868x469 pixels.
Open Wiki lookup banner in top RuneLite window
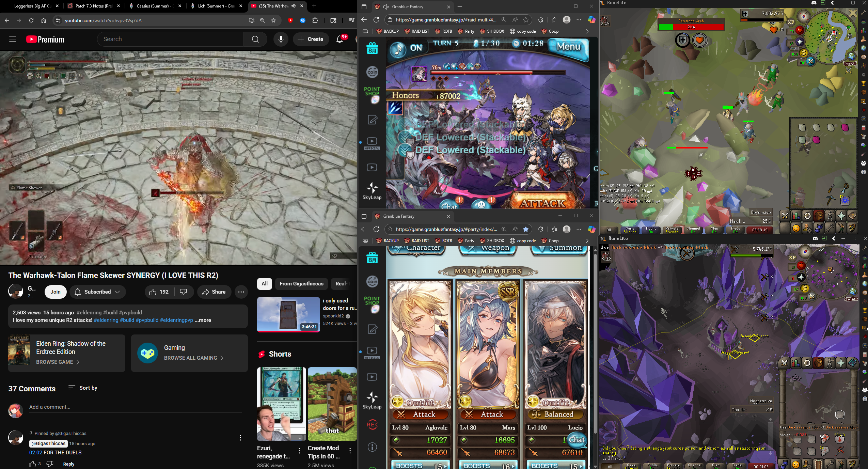(850, 63)
